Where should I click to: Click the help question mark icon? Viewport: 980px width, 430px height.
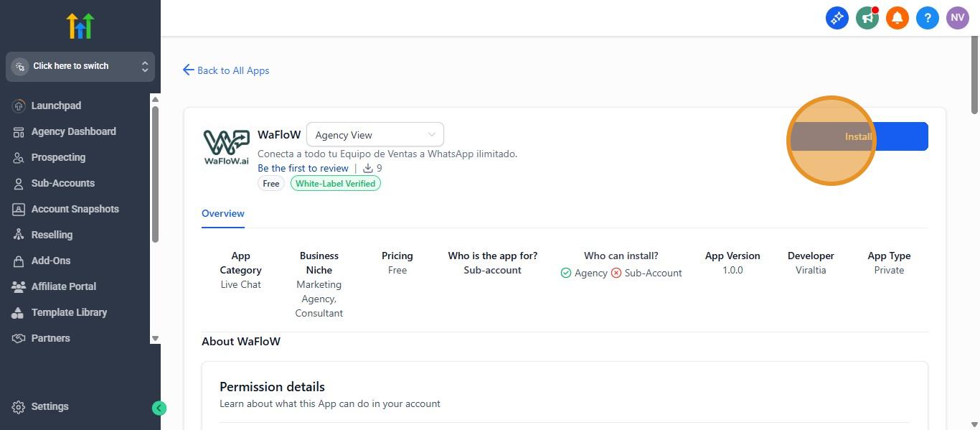928,18
